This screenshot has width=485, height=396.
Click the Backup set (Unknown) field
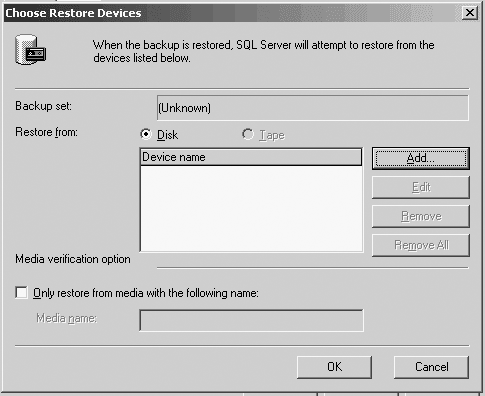(x=313, y=108)
